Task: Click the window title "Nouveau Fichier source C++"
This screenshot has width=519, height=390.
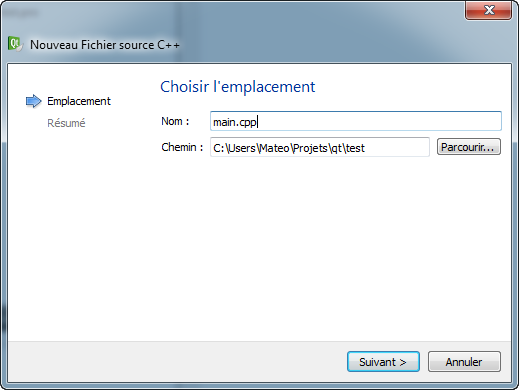Action: [x=105, y=45]
